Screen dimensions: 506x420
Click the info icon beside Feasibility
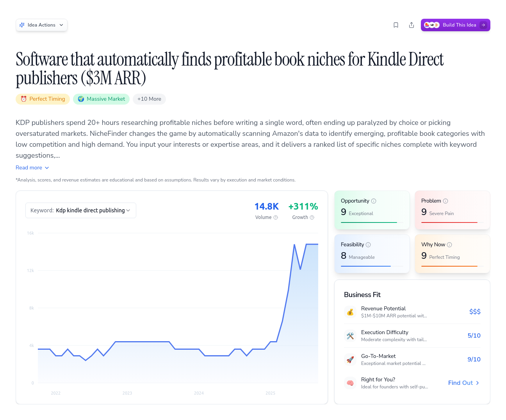click(369, 244)
